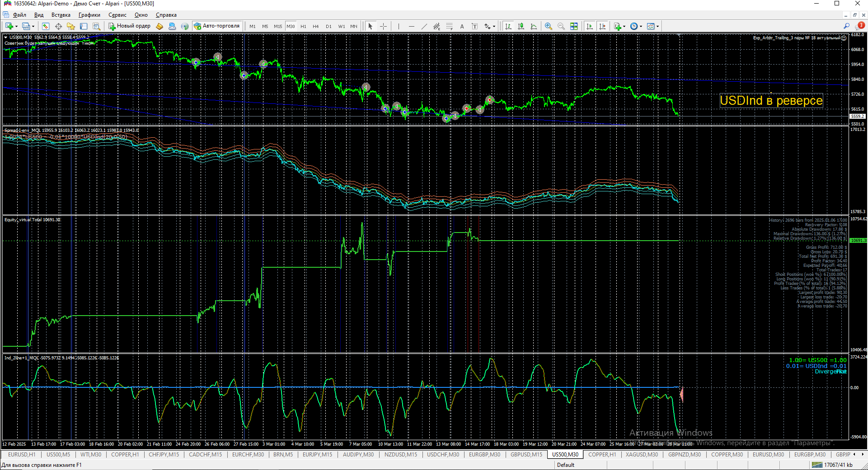Image resolution: width=868 pixels, height=470 pixels.
Task: Toggle chart auto-scroll
Action: pyautogui.click(x=590, y=26)
